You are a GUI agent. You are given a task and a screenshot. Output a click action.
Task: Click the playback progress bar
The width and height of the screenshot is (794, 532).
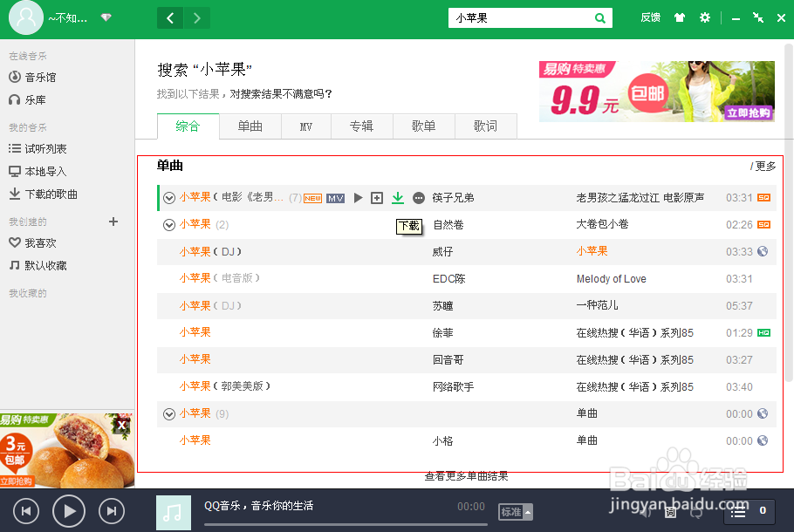346,524
